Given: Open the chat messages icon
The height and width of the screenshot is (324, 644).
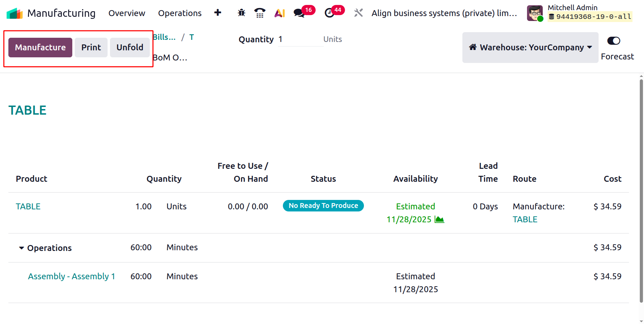Looking at the screenshot, I should [299, 13].
